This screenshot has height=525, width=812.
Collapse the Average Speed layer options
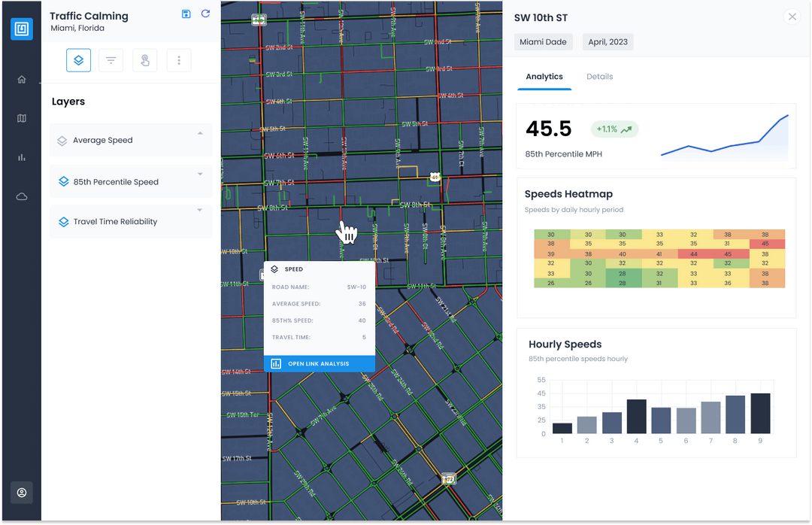click(x=199, y=132)
